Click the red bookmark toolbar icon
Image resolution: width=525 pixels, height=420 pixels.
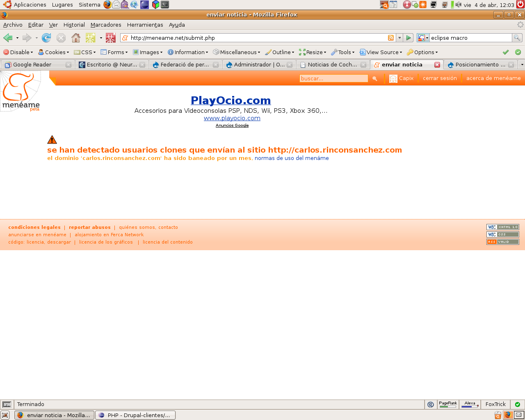click(110, 38)
